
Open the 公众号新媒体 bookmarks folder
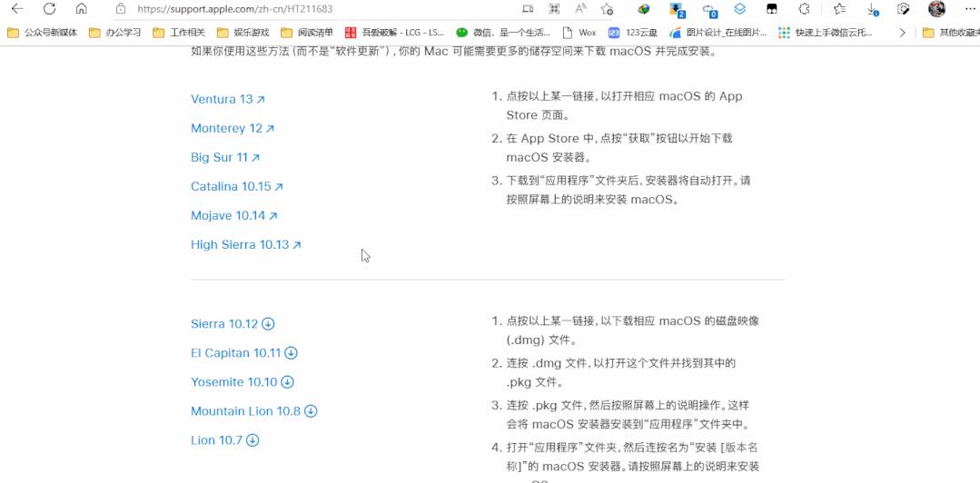click(42, 33)
